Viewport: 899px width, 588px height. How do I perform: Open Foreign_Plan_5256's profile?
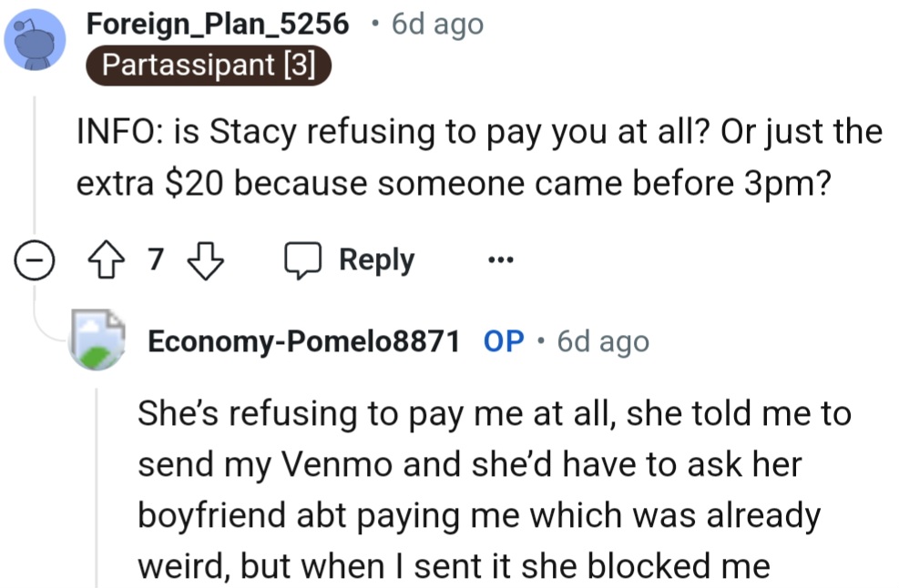tap(217, 24)
